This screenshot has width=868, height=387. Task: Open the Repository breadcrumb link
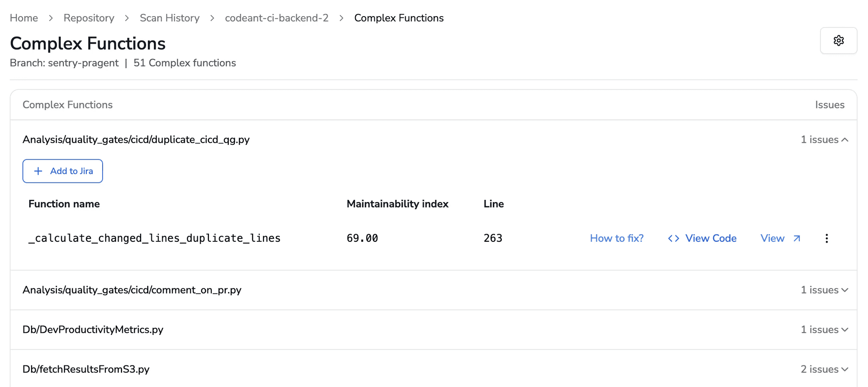coord(89,18)
